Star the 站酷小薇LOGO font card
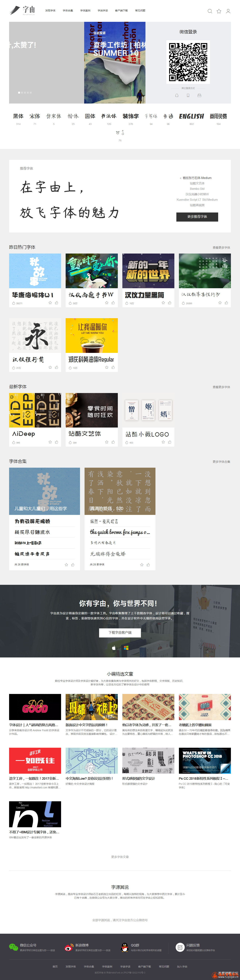240x980 pixels. pyautogui.click(x=163, y=442)
